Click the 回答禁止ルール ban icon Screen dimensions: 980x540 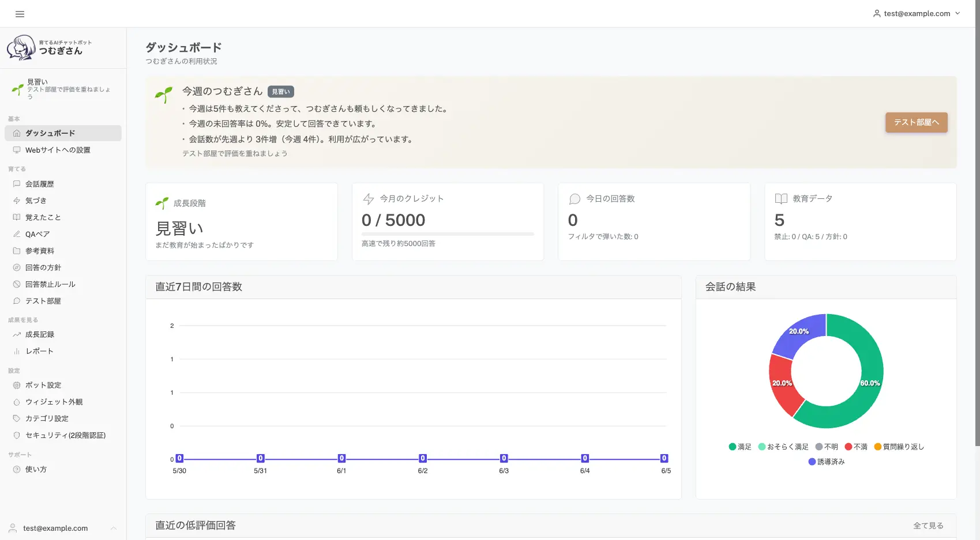point(17,284)
